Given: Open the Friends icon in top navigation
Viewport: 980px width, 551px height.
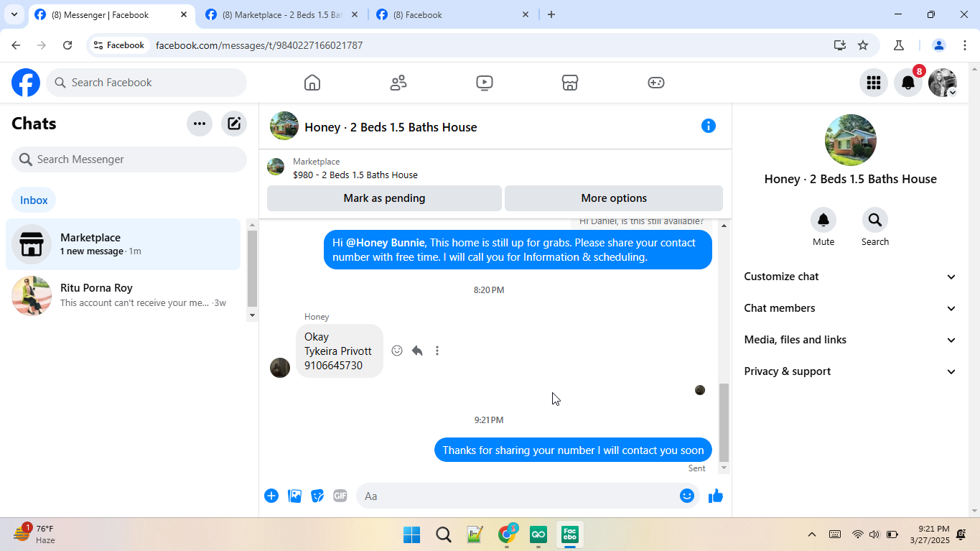Looking at the screenshot, I should point(398,83).
